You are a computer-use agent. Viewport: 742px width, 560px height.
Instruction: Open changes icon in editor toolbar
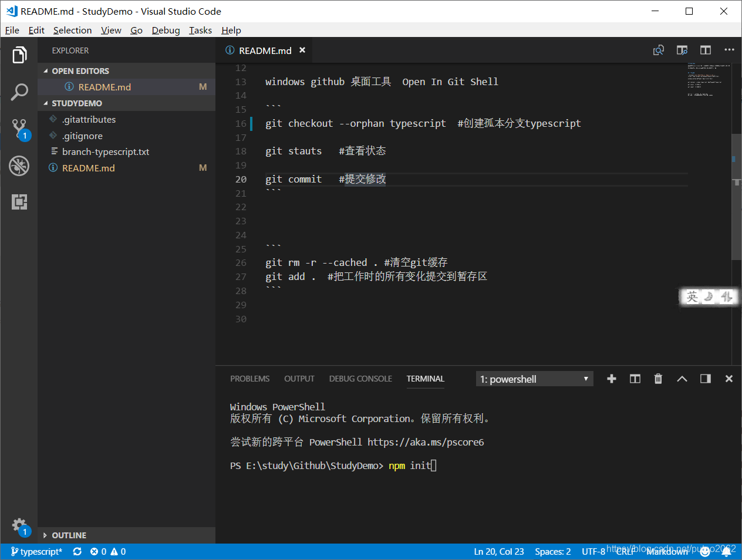(x=659, y=50)
